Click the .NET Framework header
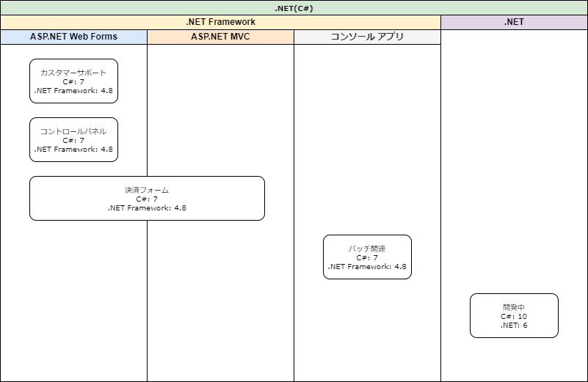The image size is (588, 382). click(220, 22)
